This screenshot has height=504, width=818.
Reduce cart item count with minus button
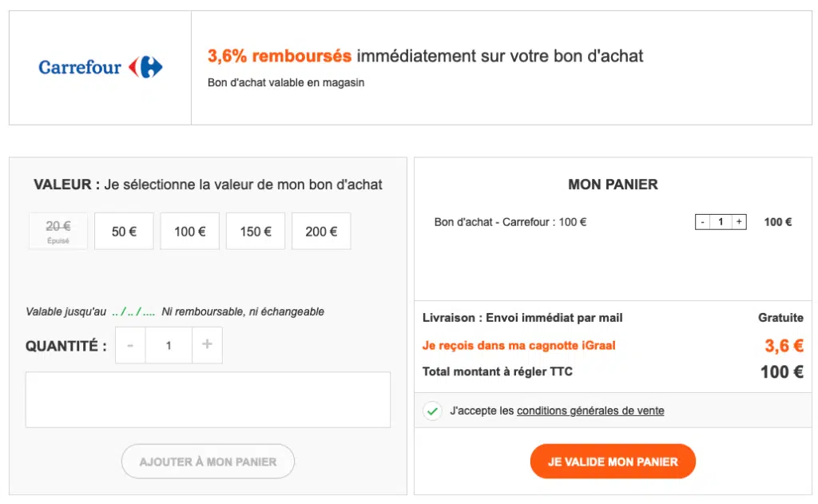702,222
